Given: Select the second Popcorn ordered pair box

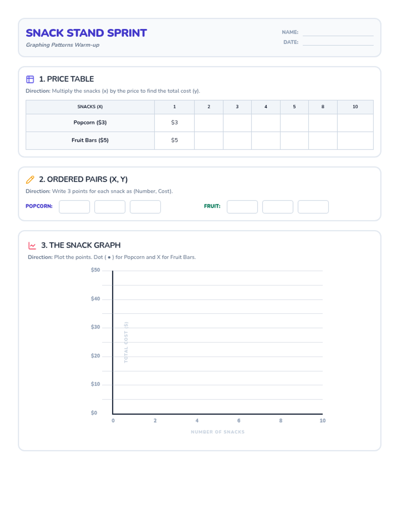Looking at the screenshot, I should coord(110,207).
